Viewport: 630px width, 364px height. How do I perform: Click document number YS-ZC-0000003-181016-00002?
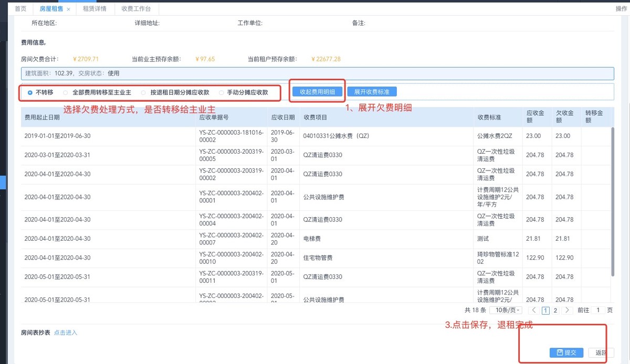[232, 136]
